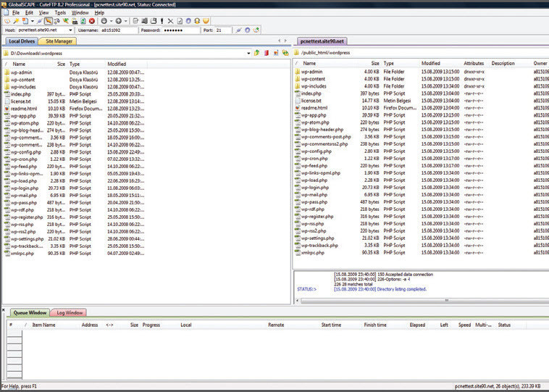Select the pcnettest.site90.net remote tab
The width and height of the screenshot is (549, 392).
(x=322, y=41)
